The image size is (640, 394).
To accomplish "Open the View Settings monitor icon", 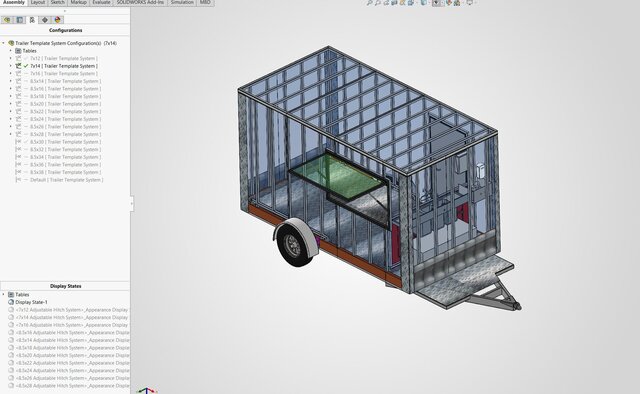I will pos(470,3).
